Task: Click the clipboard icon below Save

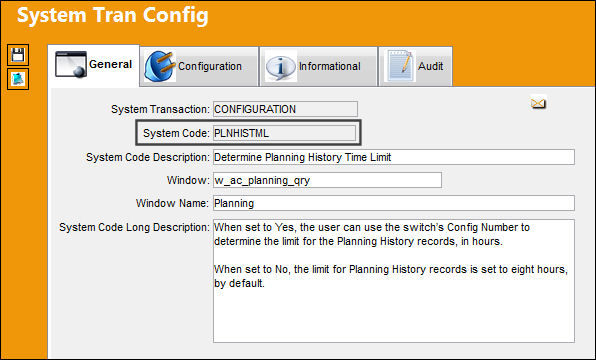Action: coord(17,79)
